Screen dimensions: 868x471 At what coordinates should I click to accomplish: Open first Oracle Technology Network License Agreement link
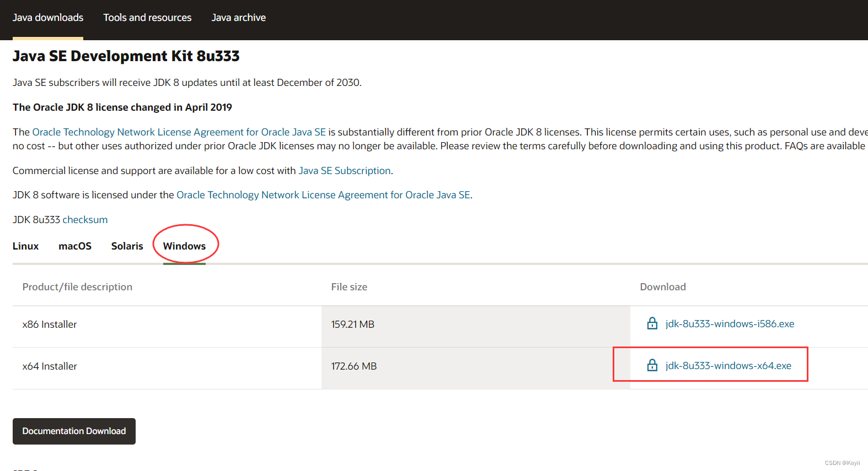pyautogui.click(x=179, y=132)
